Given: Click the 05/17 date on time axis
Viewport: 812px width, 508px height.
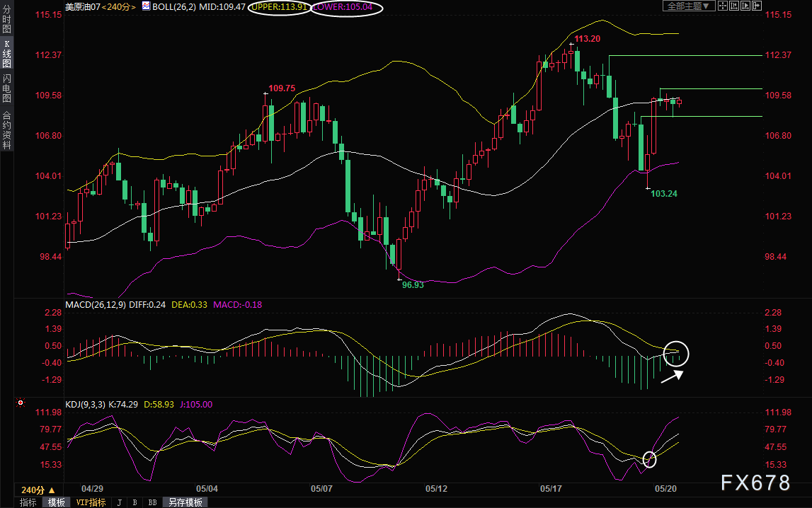Looking at the screenshot, I should [x=551, y=489].
